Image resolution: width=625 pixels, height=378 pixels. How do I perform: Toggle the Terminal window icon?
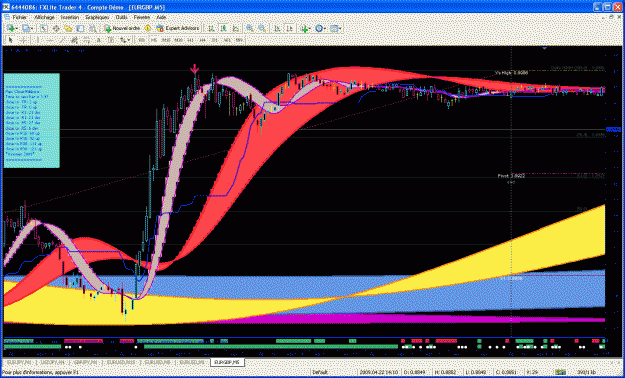pyautogui.click(x=80, y=28)
